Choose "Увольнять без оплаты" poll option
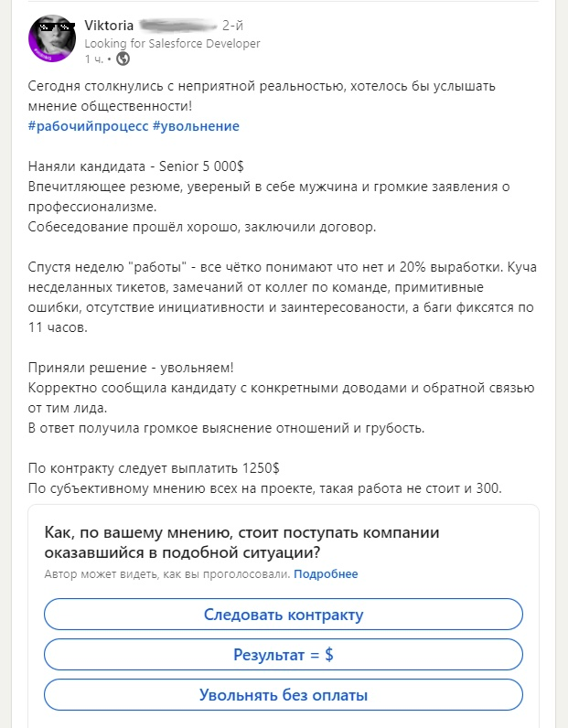The image size is (568, 728). point(284,695)
